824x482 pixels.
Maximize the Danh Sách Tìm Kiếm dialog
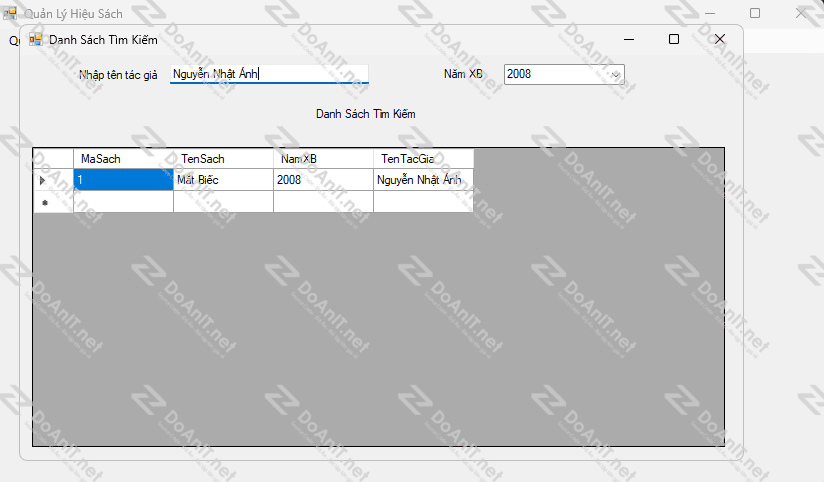pos(674,39)
